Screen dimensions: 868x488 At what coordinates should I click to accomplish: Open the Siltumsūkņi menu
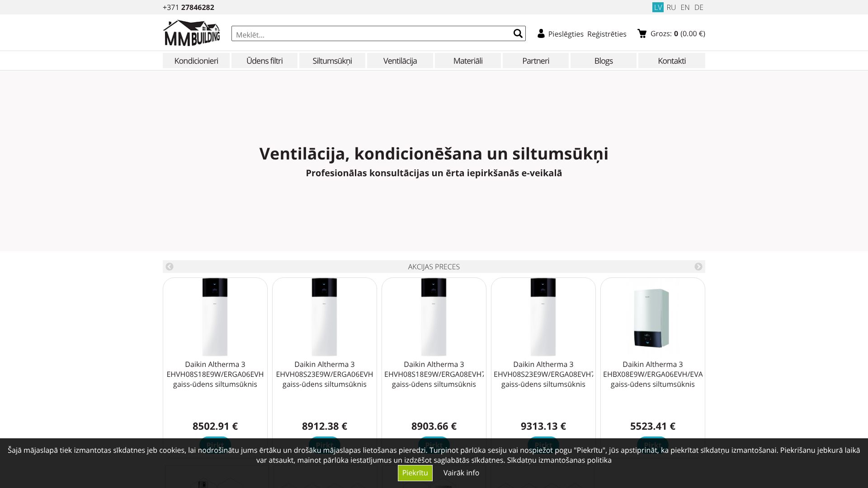[332, 61]
